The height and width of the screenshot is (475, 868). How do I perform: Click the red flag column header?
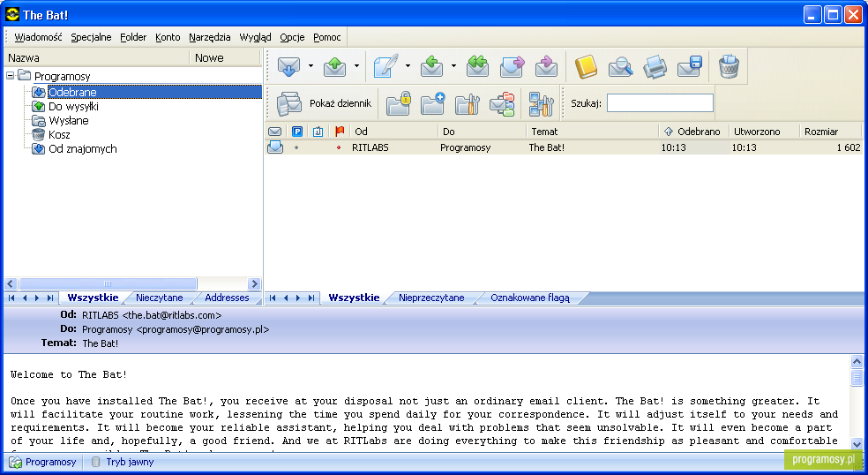click(340, 132)
